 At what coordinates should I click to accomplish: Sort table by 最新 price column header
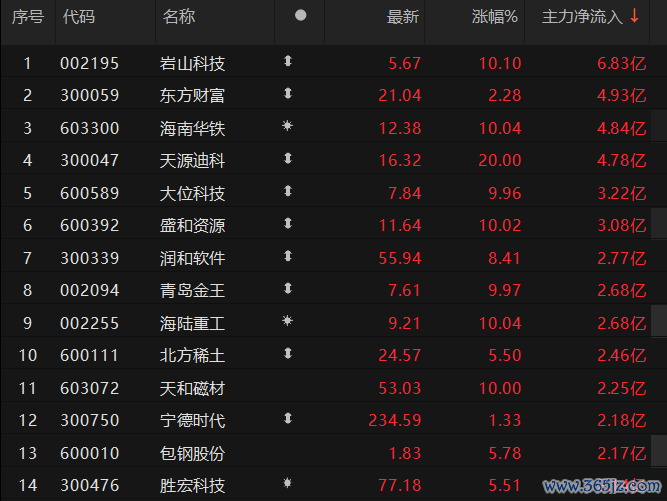point(402,17)
